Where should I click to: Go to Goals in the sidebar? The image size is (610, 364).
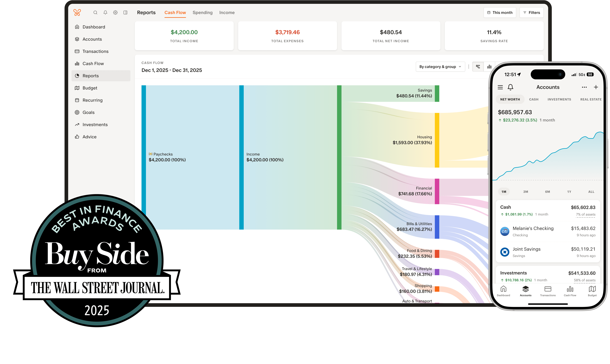click(x=101, y=112)
